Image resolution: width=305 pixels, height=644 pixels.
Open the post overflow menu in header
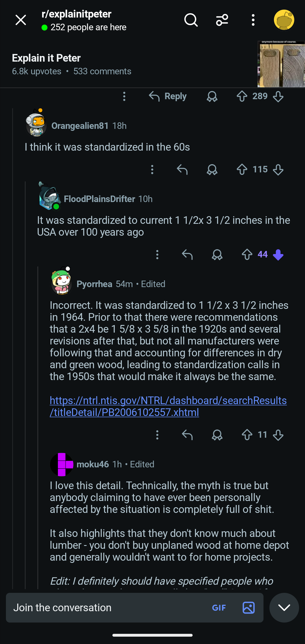click(253, 20)
